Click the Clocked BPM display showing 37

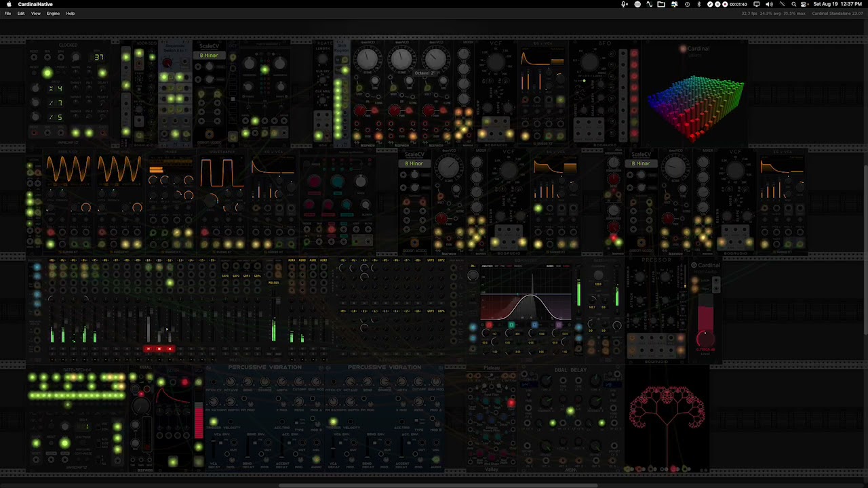99,57
